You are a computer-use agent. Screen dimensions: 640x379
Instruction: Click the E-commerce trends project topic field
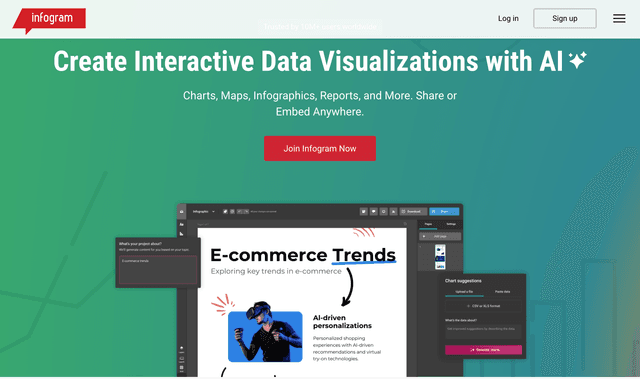pos(158,270)
